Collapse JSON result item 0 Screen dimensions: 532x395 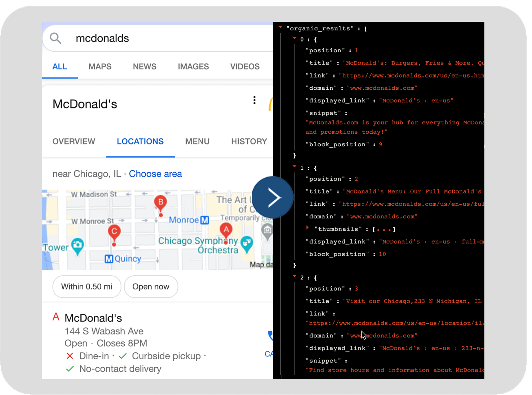tap(294, 38)
